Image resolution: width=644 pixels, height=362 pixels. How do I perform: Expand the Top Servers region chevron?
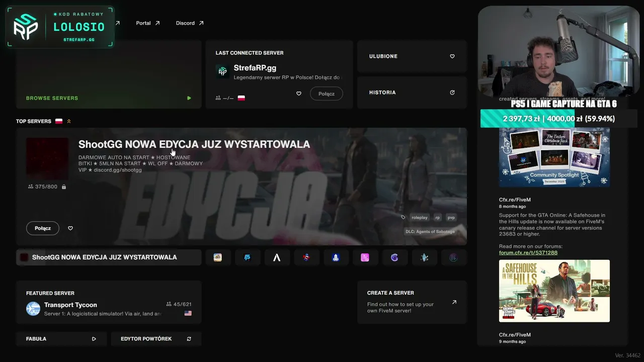click(69, 121)
